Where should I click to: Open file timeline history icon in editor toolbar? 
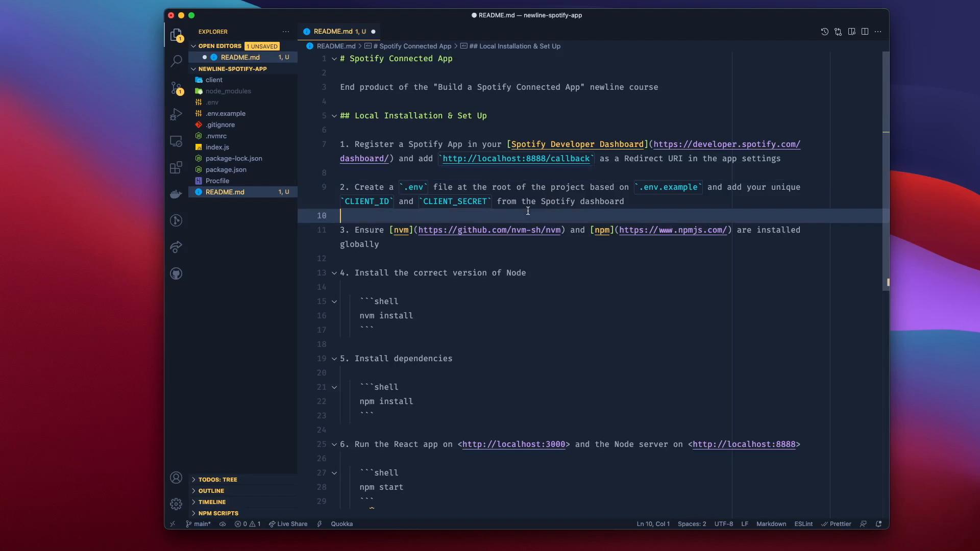824,32
